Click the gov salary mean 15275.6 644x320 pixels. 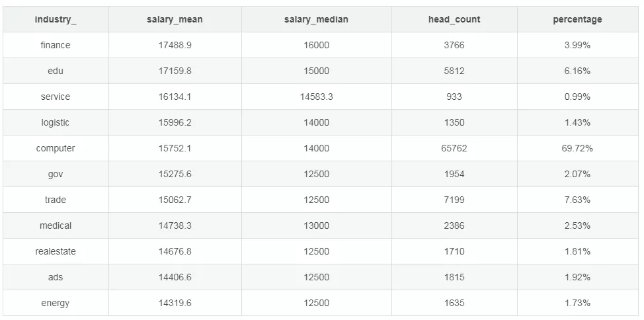click(175, 174)
